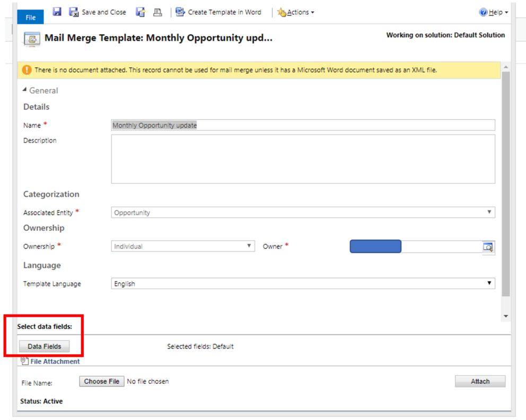Click the vertical scrollbar thumb
The height and width of the screenshot is (420, 526).
(506, 184)
